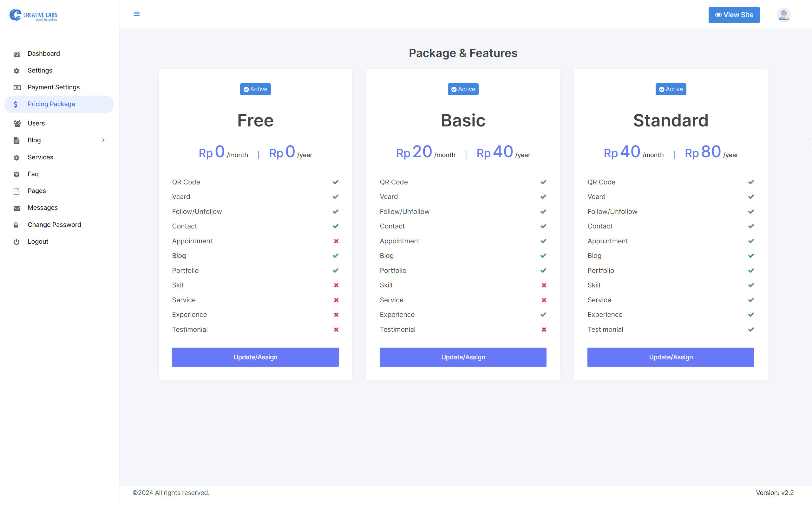Toggle the Active badge on the Free package
The image size is (812, 507).
255,89
